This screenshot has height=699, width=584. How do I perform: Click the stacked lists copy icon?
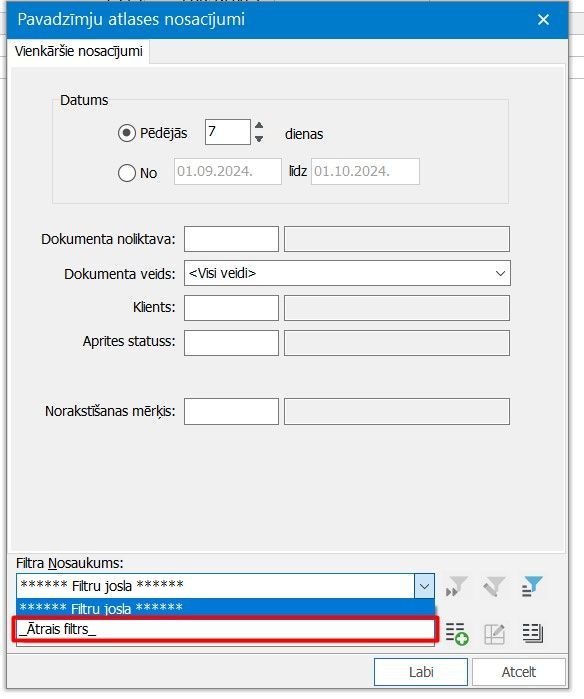pos(533,633)
